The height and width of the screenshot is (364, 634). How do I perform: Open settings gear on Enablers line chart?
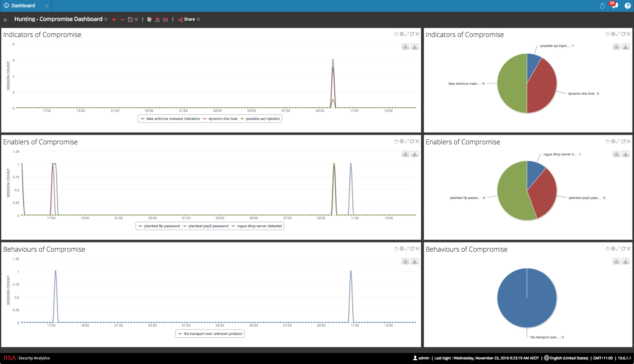click(x=402, y=141)
